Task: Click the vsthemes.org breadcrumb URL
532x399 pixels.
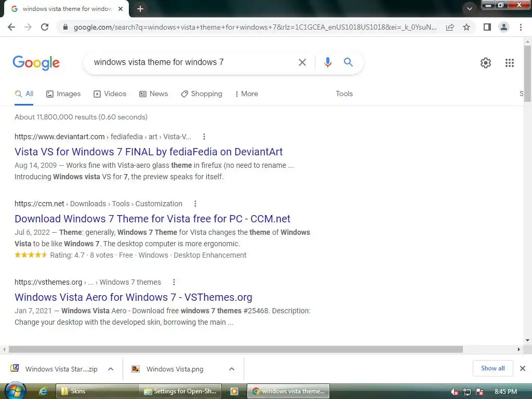Action: [x=87, y=282]
